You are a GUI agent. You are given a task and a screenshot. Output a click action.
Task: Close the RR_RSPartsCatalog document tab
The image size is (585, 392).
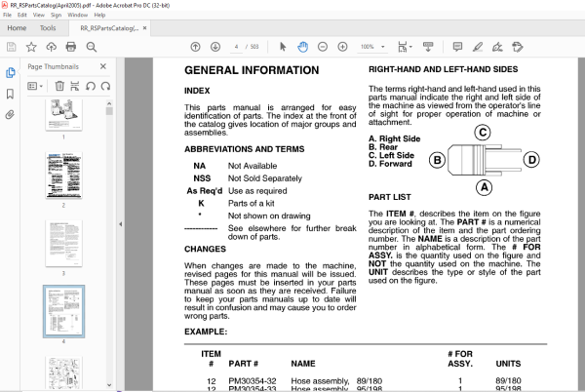[144, 28]
